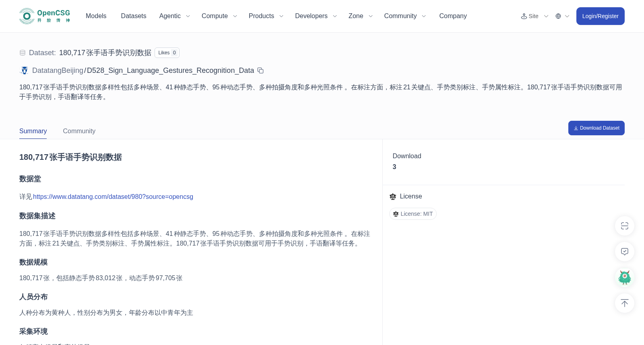Image resolution: width=644 pixels, height=345 pixels.
Task: Open the green mascot assistant button
Action: coord(625,277)
